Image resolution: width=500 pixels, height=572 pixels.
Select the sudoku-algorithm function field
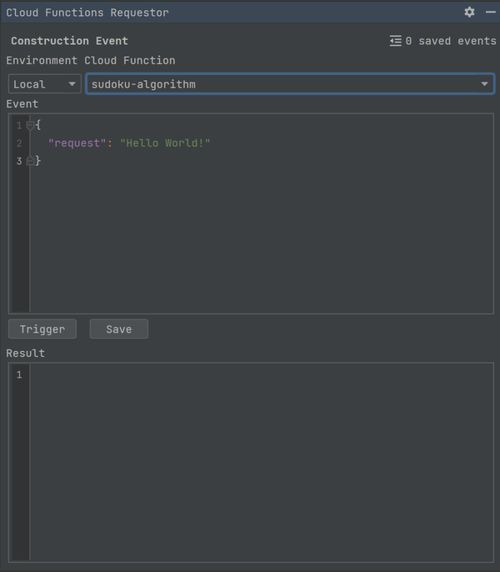290,84
